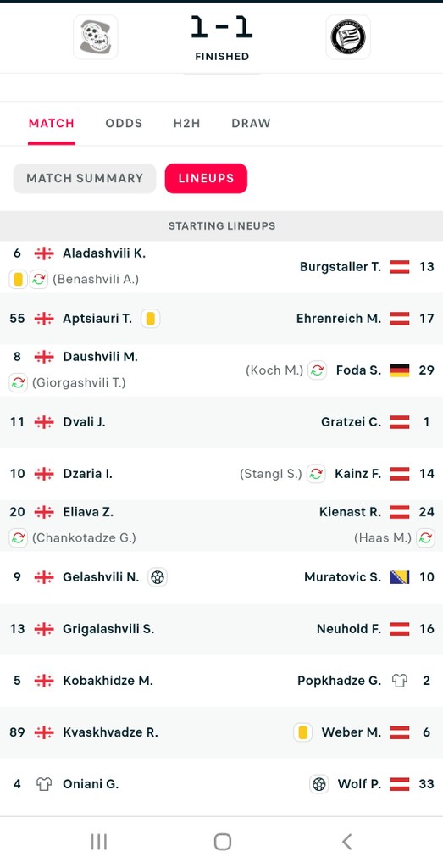Viewport: 443px width, 868px height.
Task: Tap the shirt icon beside Oniani G.
Action: click(44, 784)
